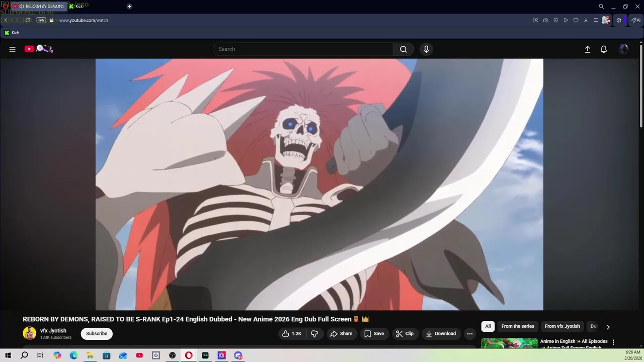
Task: Open the Easy setup sliders icon
Action: pyautogui.click(x=596, y=20)
